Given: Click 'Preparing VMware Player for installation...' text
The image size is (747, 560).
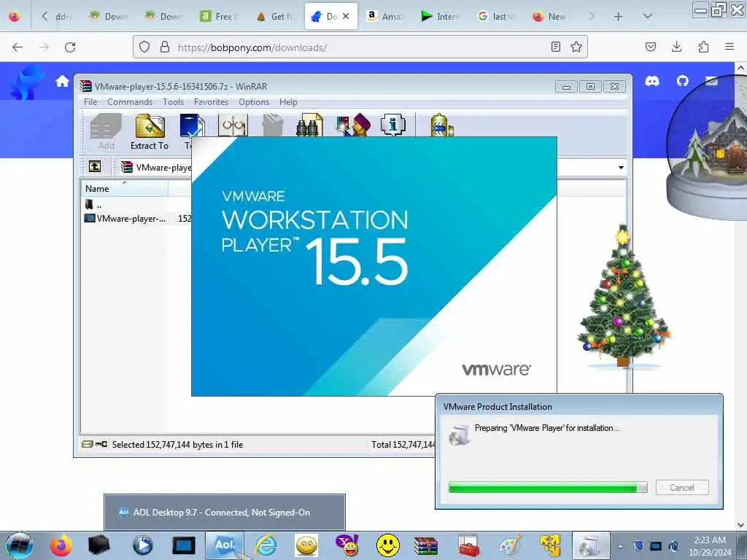Looking at the screenshot, I should (x=547, y=428).
